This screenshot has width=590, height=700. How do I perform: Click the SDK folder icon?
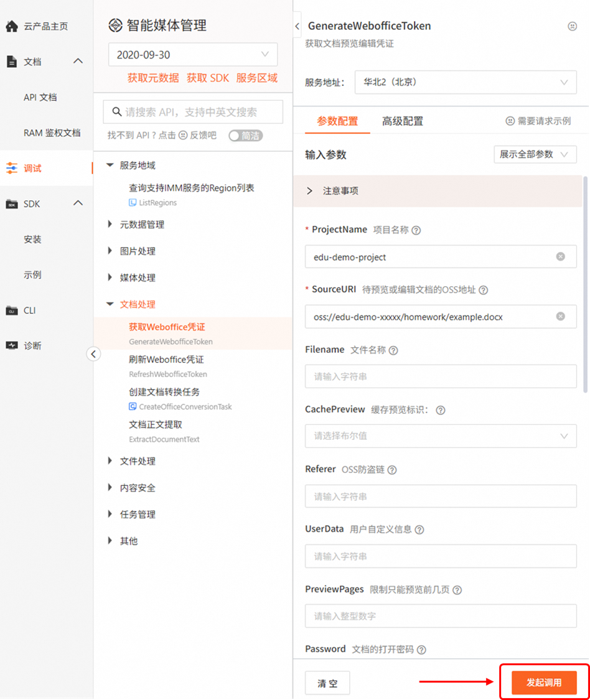click(x=12, y=204)
